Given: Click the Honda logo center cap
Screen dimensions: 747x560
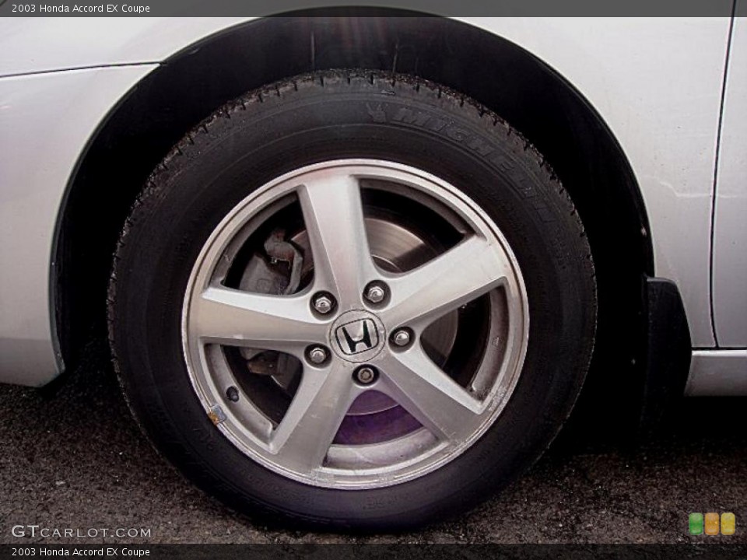Looking at the screenshot, I should [357, 336].
